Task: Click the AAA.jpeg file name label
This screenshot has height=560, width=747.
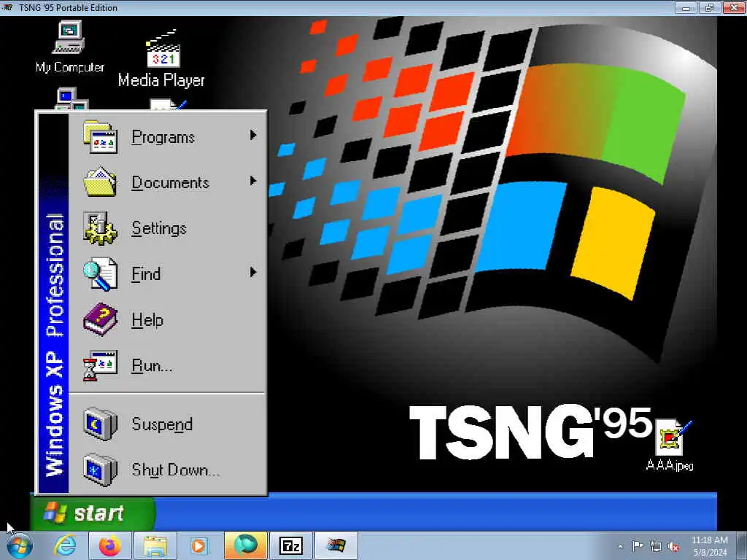Action: (670, 464)
